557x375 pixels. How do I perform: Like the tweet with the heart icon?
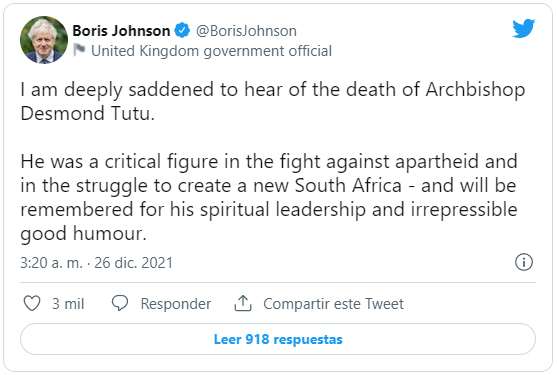(x=32, y=304)
